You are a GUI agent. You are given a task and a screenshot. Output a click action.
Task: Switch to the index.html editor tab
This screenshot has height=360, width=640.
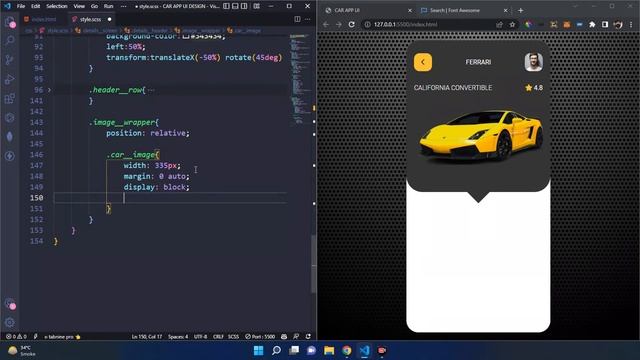44,19
